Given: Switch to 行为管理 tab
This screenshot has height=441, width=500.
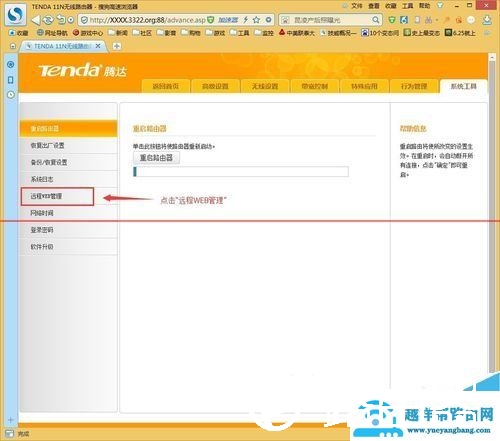Looking at the screenshot, I should 414,86.
